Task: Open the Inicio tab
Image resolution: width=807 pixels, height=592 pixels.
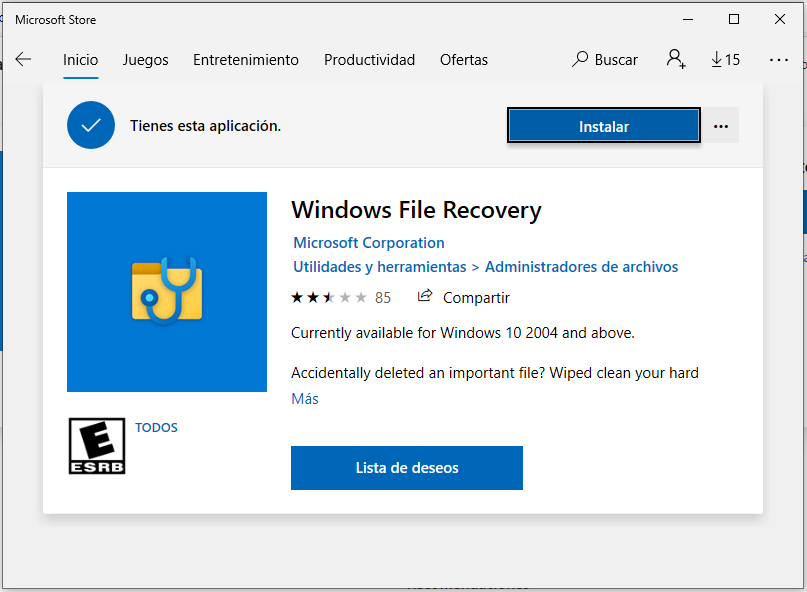Action: tap(80, 60)
